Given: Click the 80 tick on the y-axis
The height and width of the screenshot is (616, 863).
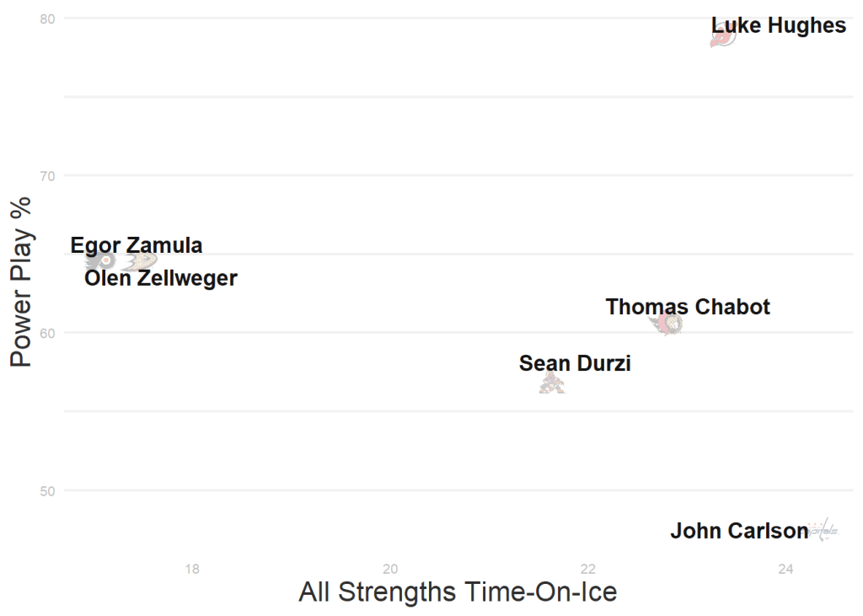Looking at the screenshot, I should click(46, 18).
